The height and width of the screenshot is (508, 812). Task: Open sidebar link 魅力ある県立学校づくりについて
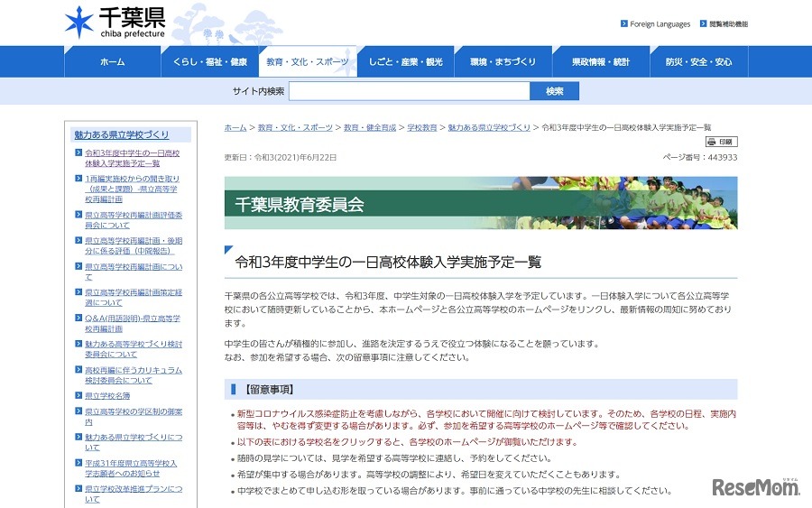point(134,442)
